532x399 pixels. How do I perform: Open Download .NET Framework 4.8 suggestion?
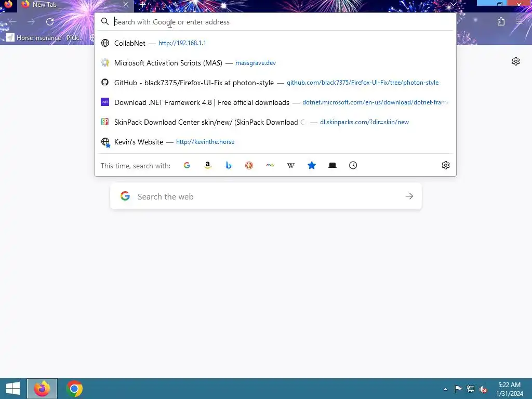click(x=275, y=102)
